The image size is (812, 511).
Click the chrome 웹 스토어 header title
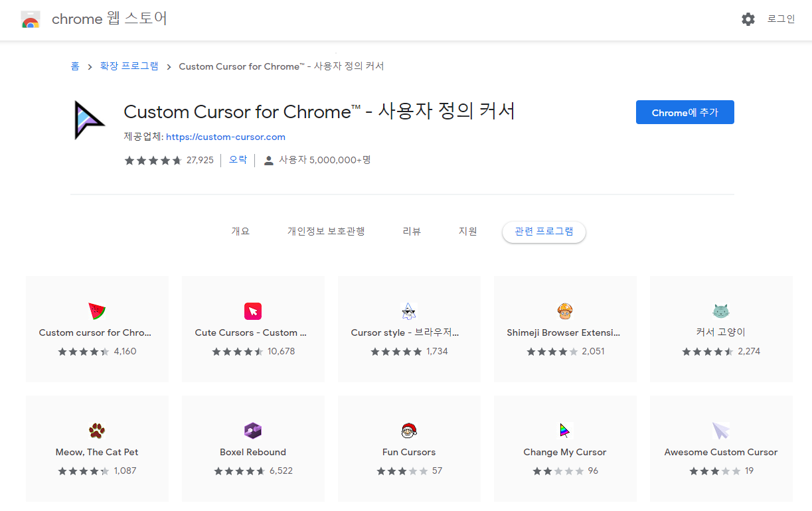110,19
